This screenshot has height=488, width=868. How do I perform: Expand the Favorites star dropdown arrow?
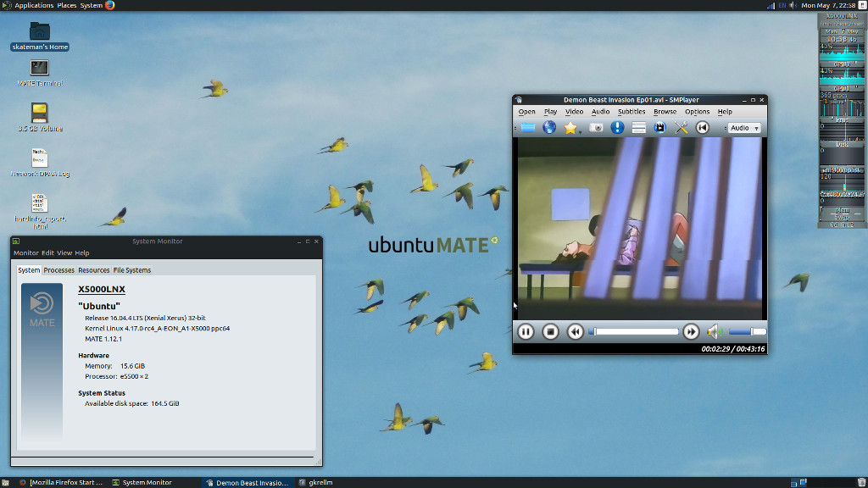click(580, 131)
